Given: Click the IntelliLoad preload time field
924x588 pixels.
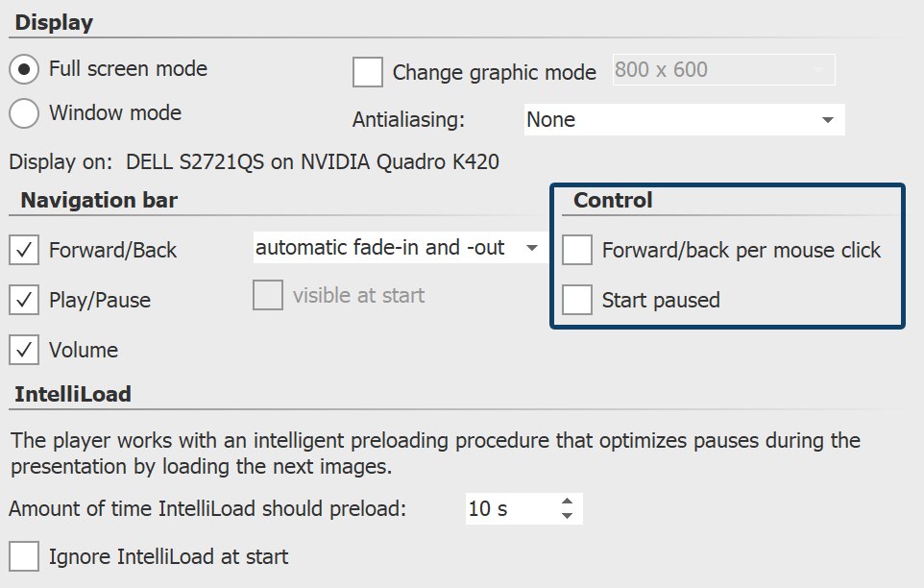Looking at the screenshot, I should click(x=509, y=509).
